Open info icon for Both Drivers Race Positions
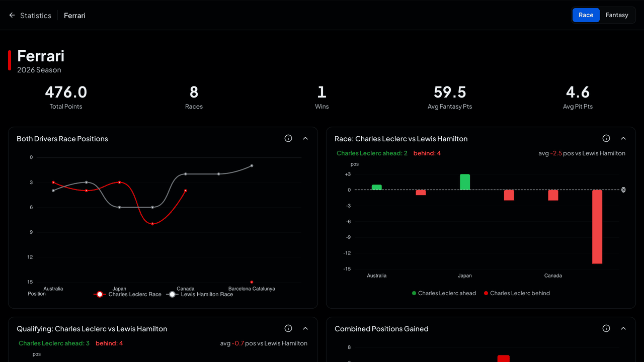Screen dimensions: 644x362 tap(288, 138)
